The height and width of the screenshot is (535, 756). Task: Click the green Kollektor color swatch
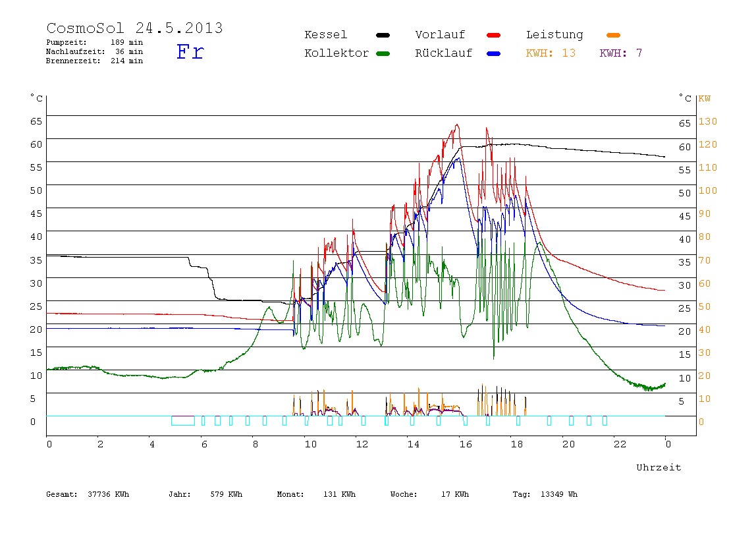tap(383, 53)
